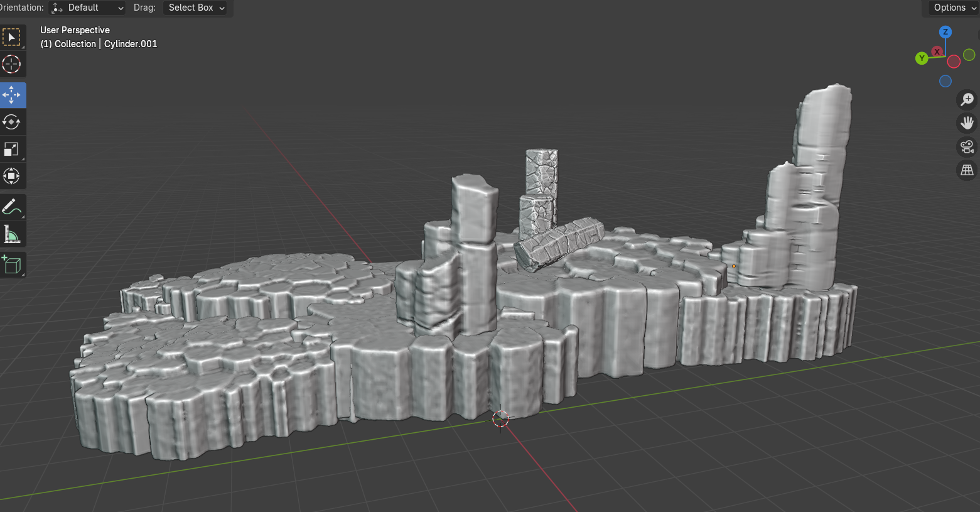Choose the Move tool
The width and height of the screenshot is (980, 512).
click(12, 95)
